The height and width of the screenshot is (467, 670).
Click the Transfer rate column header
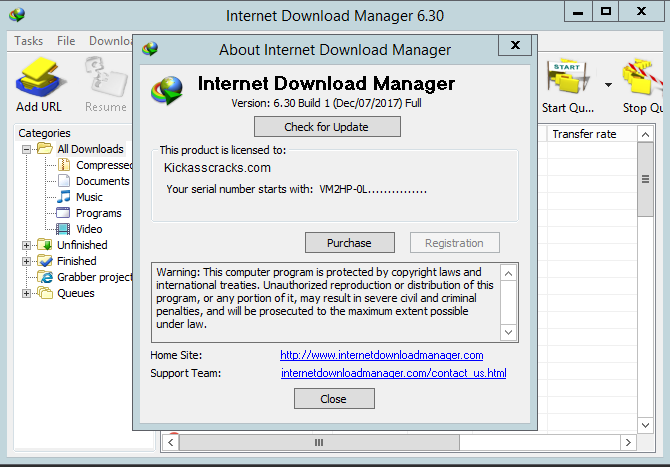click(592, 134)
